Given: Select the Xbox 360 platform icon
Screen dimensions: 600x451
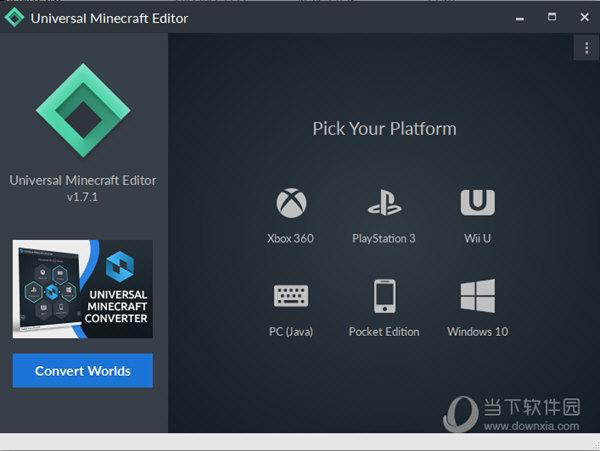Looking at the screenshot, I should pyautogui.click(x=291, y=203).
